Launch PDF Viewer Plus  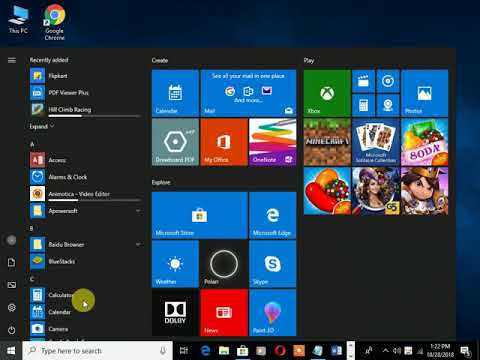[85, 93]
